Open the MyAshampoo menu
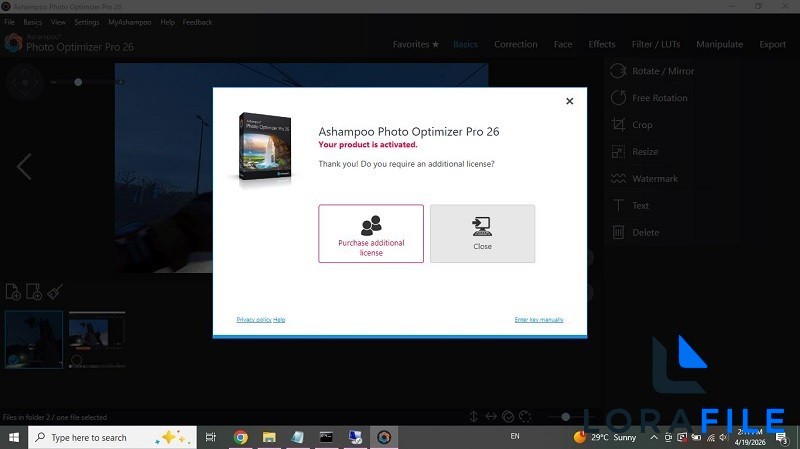Image resolution: width=800 pixels, height=449 pixels. click(x=130, y=22)
